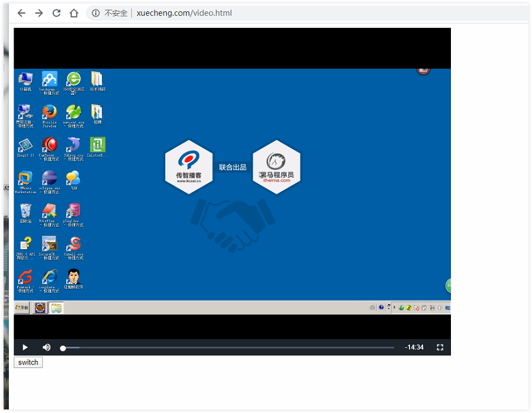This screenshot has height=413, width=532.
Task: Mute the video volume
Action: (x=47, y=347)
